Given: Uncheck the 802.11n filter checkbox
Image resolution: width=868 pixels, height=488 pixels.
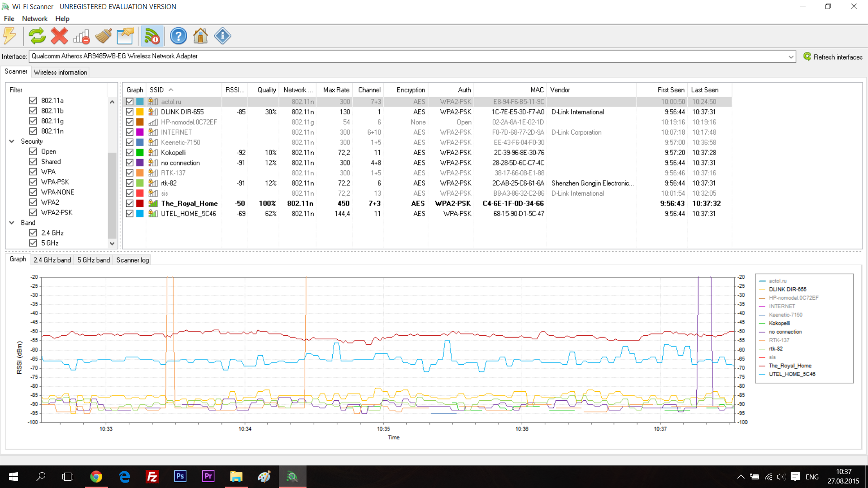Looking at the screenshot, I should coord(33,131).
